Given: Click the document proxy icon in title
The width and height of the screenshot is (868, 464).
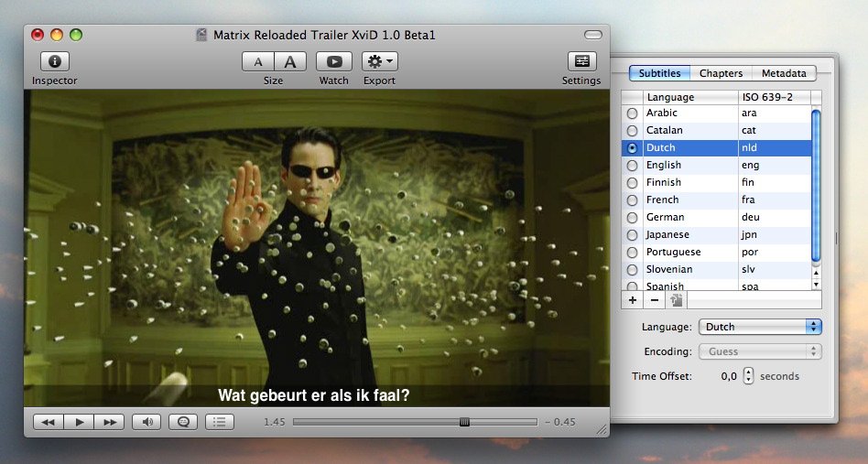Looking at the screenshot, I should point(201,35).
